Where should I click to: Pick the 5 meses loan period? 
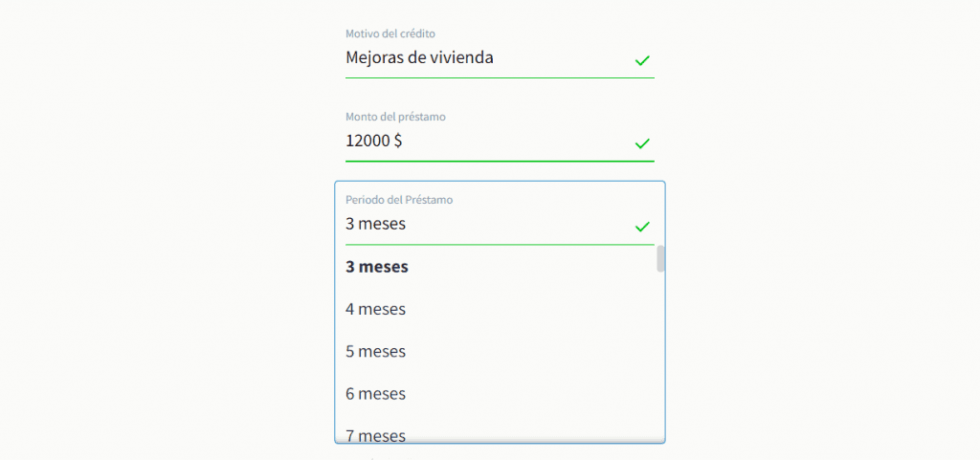[x=375, y=351]
